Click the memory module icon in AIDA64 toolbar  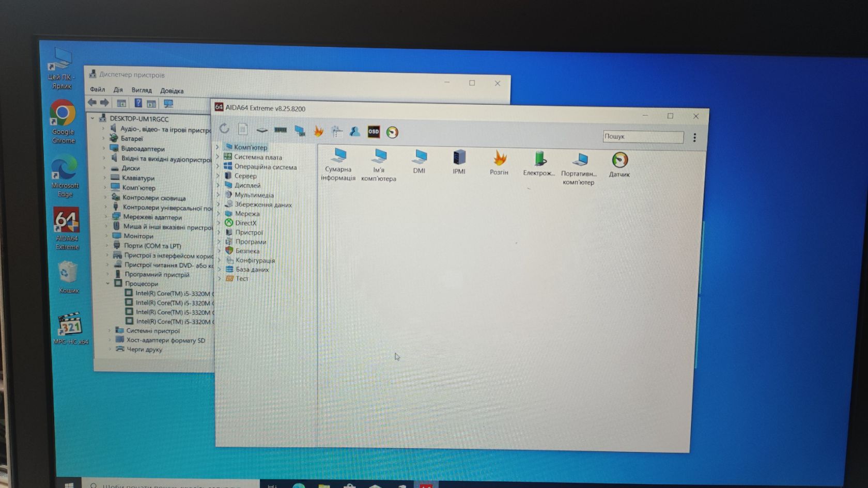pyautogui.click(x=281, y=130)
